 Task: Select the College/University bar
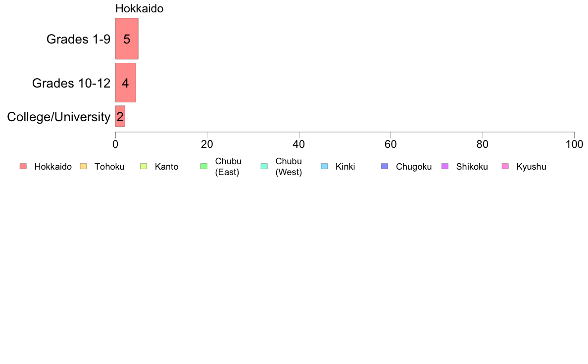[120, 117]
